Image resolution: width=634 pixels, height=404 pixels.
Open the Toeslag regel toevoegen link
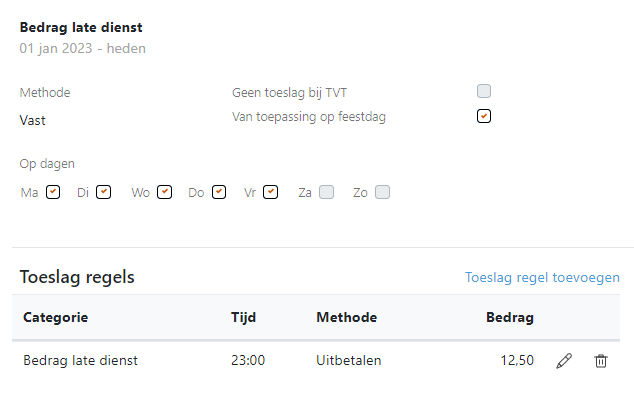(542, 277)
